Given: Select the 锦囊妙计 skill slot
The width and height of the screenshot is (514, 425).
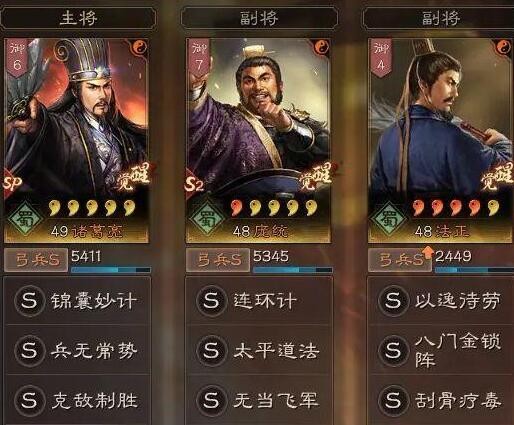Looking at the screenshot, I should (x=77, y=301).
